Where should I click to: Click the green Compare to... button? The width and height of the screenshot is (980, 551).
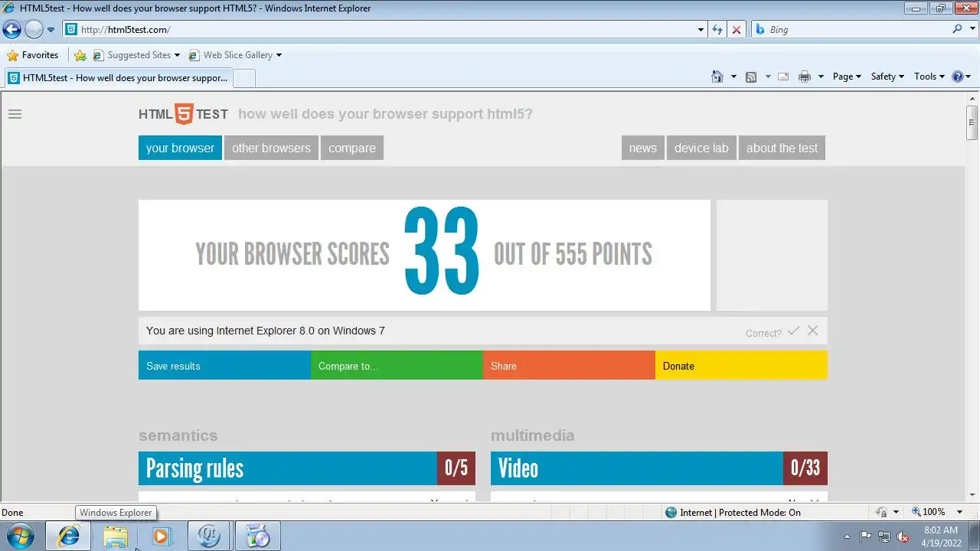tap(397, 366)
